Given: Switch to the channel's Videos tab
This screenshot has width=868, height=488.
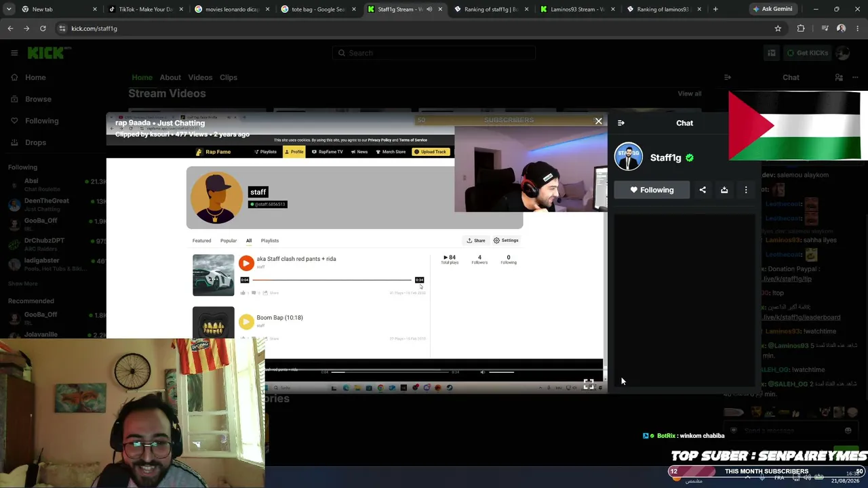Looking at the screenshot, I should [200, 77].
